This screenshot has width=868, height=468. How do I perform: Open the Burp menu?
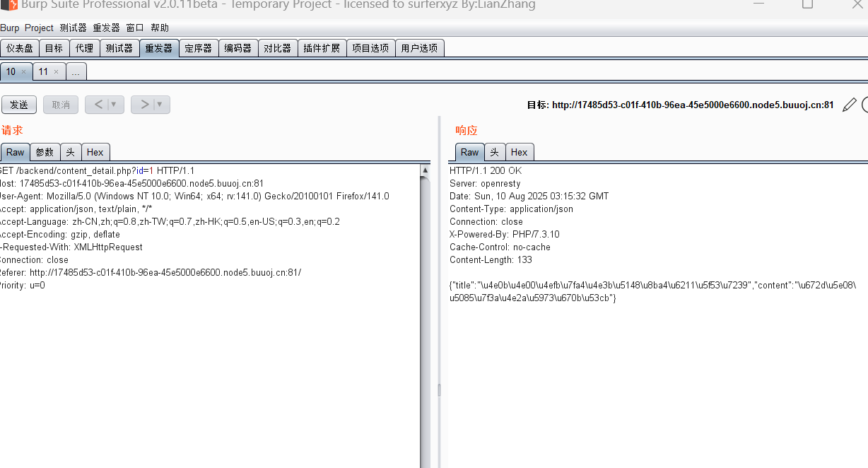[x=10, y=28]
